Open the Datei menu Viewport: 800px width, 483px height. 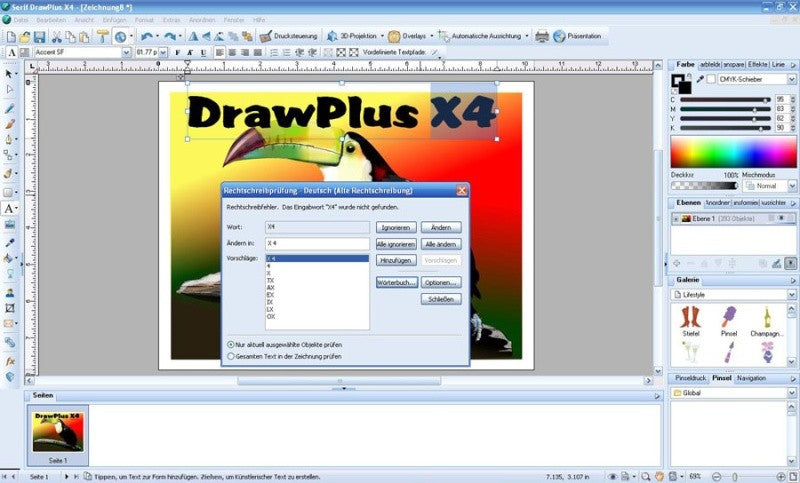(21, 20)
